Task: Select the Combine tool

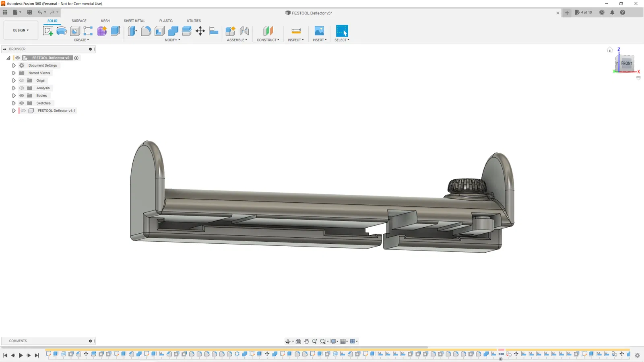Action: [x=173, y=31]
